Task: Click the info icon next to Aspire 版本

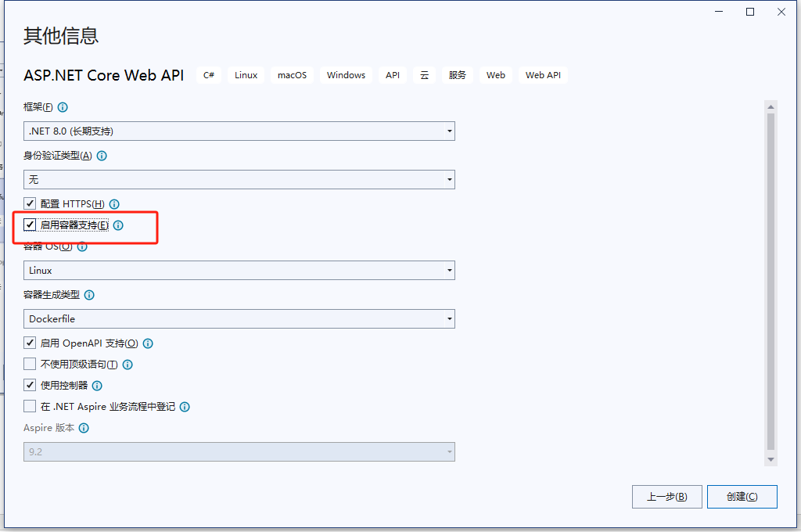Action: click(84, 428)
